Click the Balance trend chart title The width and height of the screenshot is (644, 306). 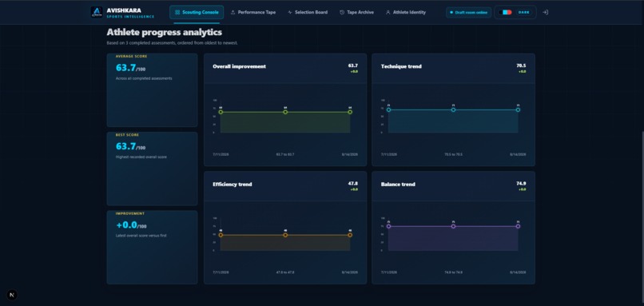[398, 185]
